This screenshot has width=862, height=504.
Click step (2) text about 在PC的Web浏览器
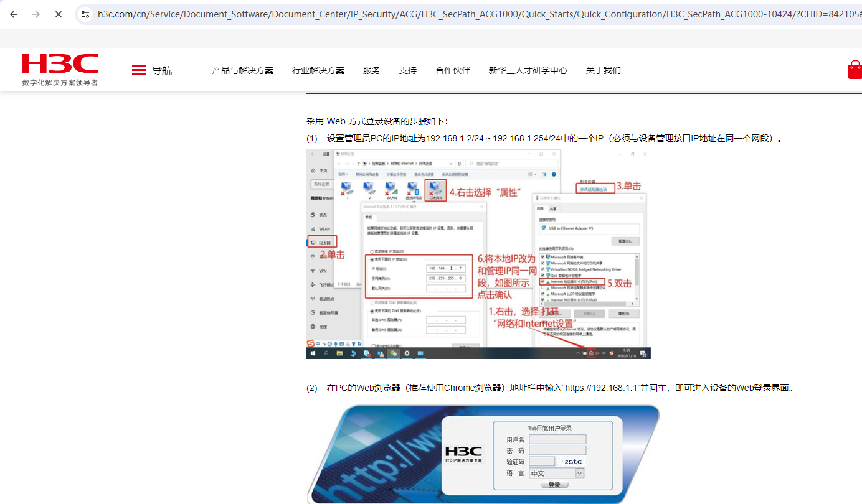[551, 388]
